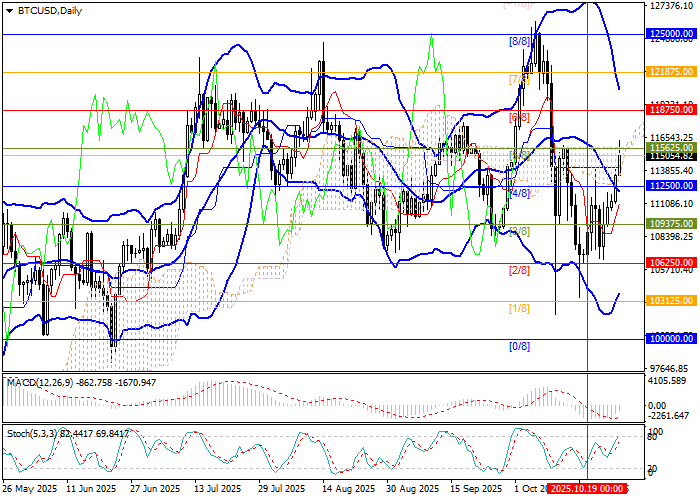700x500 pixels.
Task: Click the [2/8] Murrey level label
Action: pyautogui.click(x=519, y=270)
